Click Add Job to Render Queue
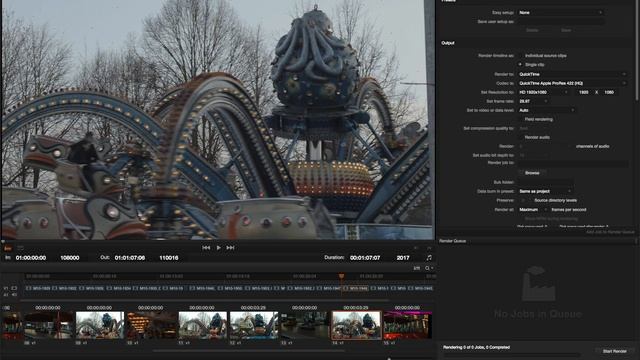 [610, 232]
